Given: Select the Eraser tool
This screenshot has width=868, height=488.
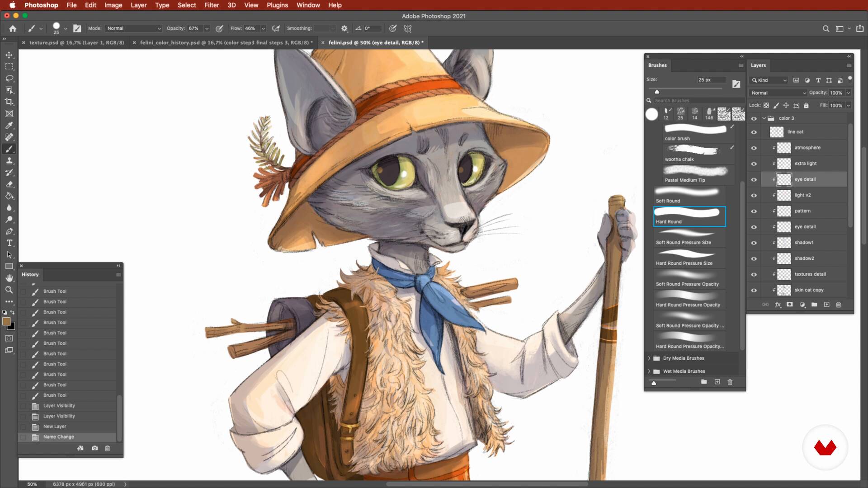Looking at the screenshot, I should (9, 184).
